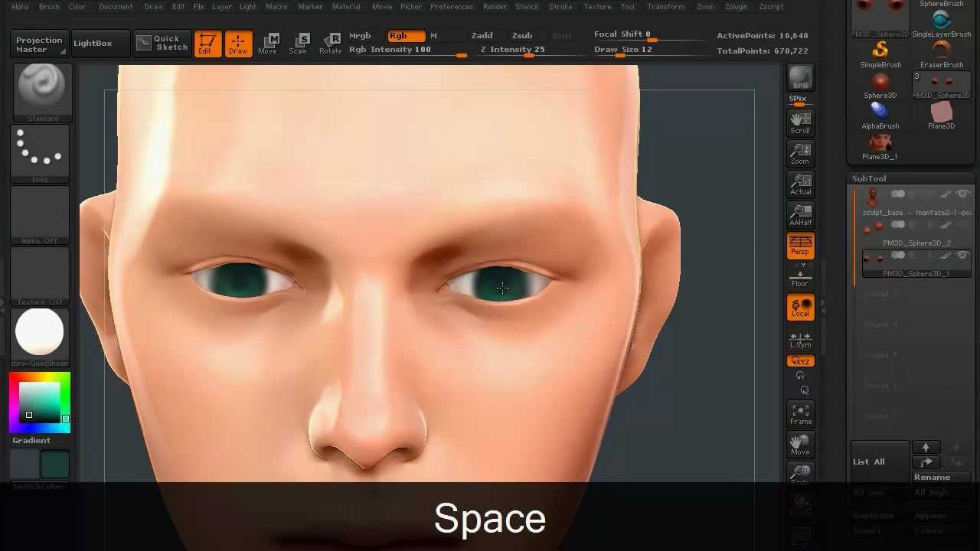Viewport: 980px width, 551px height.
Task: Click the BPR render button
Action: [x=800, y=78]
